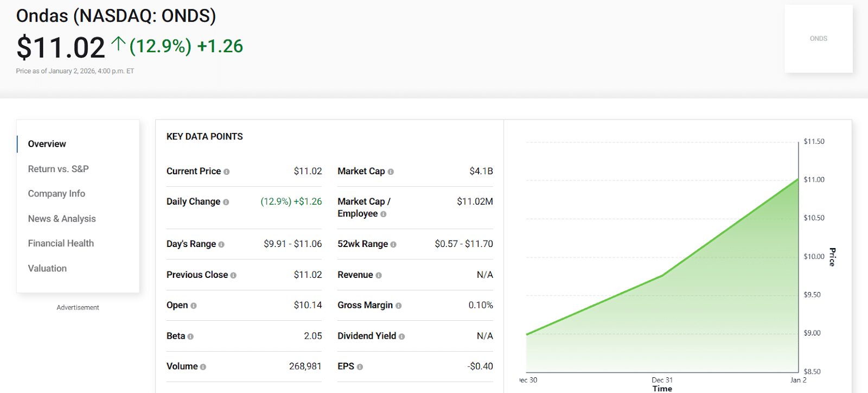Click Market Cap value $4.1B

point(481,171)
